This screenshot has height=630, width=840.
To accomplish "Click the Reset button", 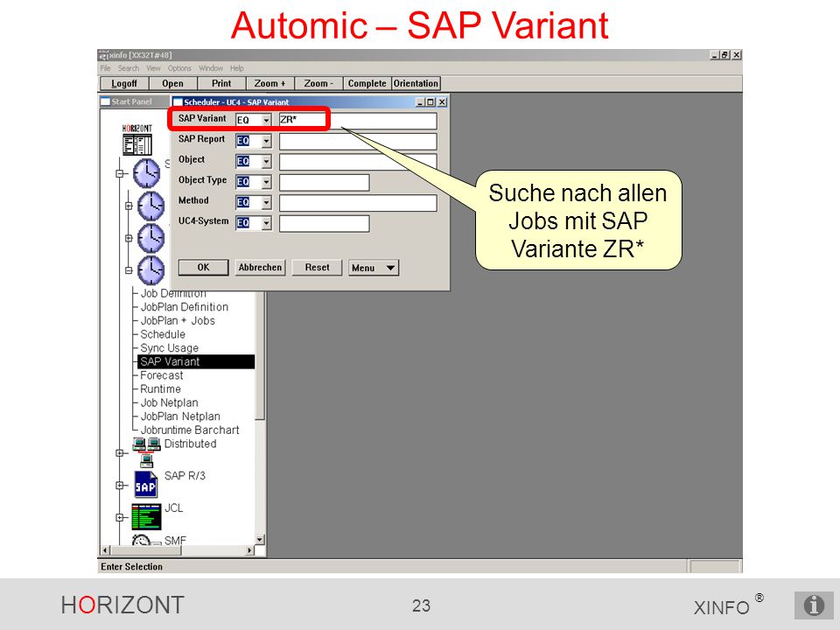I will (x=317, y=268).
